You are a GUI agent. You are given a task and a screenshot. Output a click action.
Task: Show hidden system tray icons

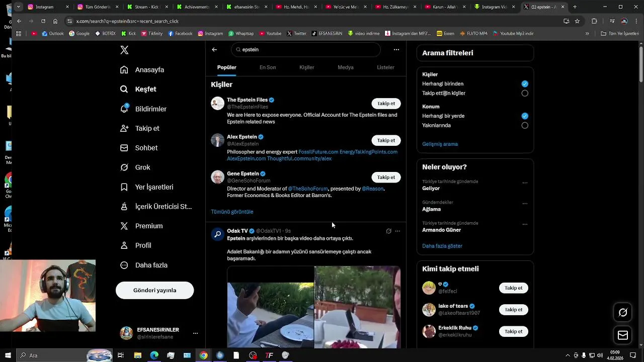568,355
